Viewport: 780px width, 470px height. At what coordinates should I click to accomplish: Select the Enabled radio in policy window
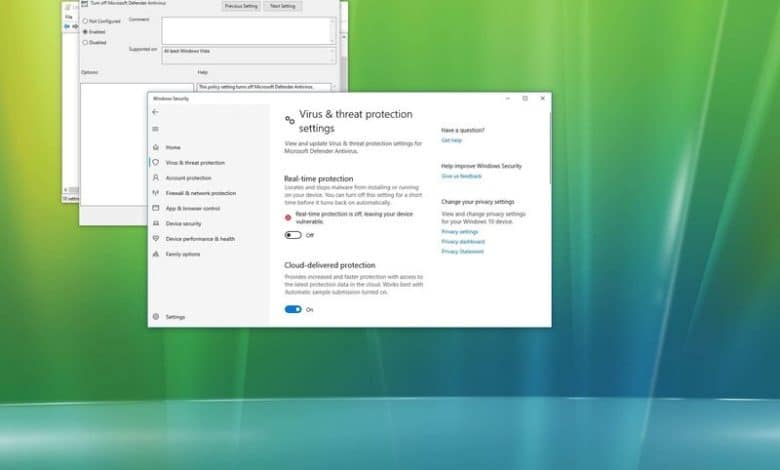(x=85, y=32)
